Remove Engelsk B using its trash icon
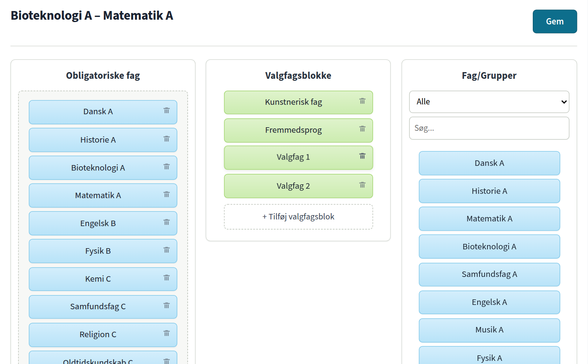 click(x=166, y=223)
